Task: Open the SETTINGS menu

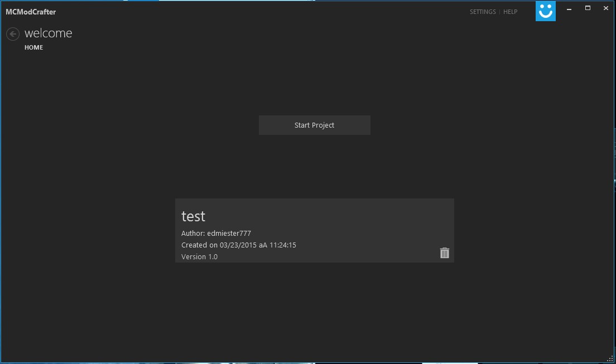Action: [x=483, y=12]
